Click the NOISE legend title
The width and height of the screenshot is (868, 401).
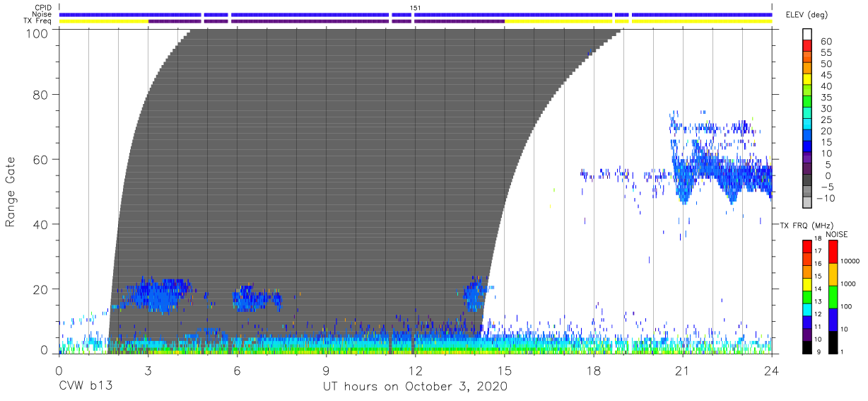[x=837, y=234]
